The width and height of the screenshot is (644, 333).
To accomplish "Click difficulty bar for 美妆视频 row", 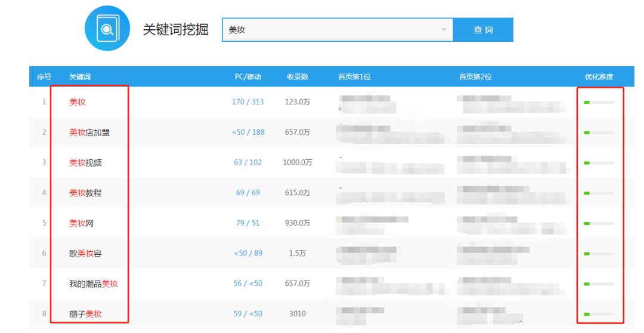I will pos(599,163).
